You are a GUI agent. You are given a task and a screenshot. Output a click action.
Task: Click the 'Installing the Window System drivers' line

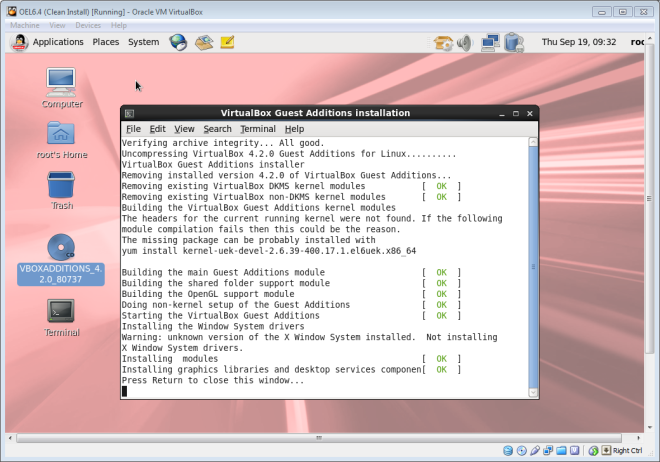[x=213, y=326]
